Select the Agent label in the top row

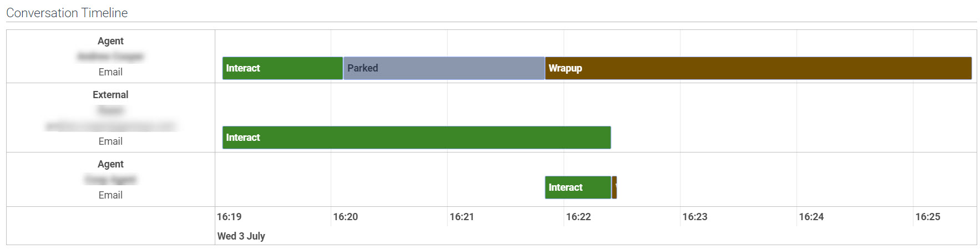(110, 41)
